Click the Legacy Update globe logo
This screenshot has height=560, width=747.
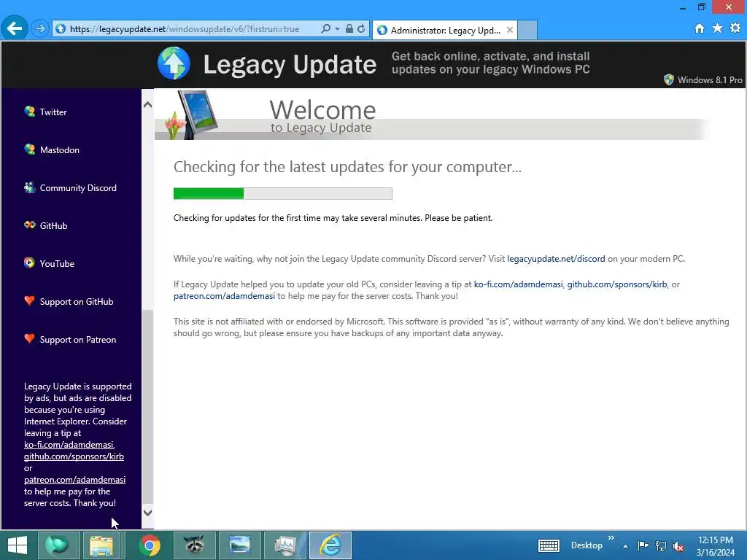point(174,63)
